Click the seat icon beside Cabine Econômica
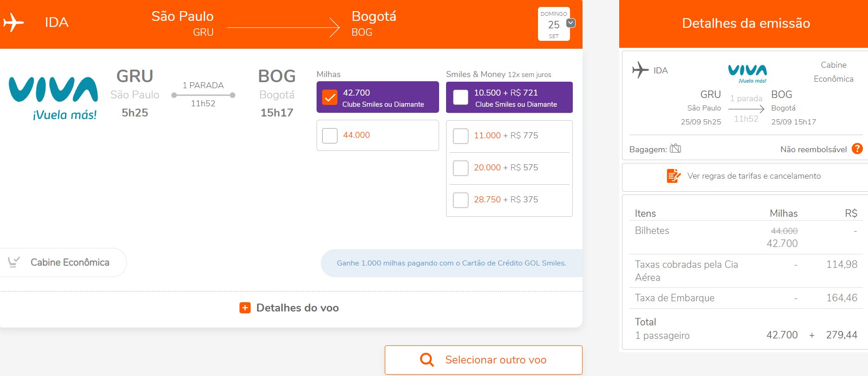The image size is (868, 376). 14,262
